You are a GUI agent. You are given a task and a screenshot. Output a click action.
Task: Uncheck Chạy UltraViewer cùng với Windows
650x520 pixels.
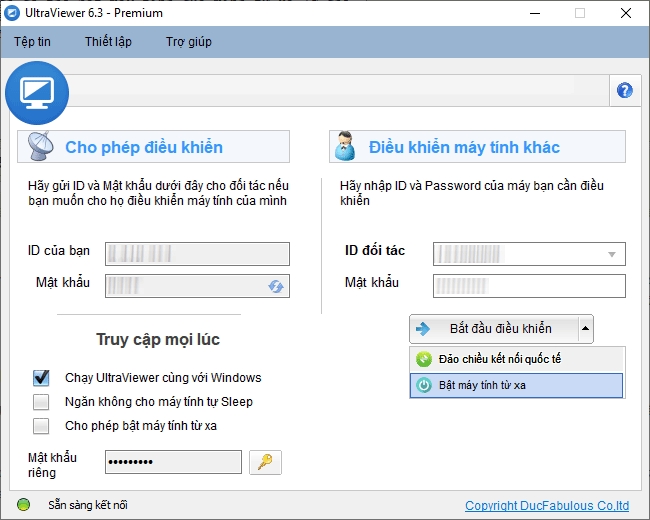[41, 378]
